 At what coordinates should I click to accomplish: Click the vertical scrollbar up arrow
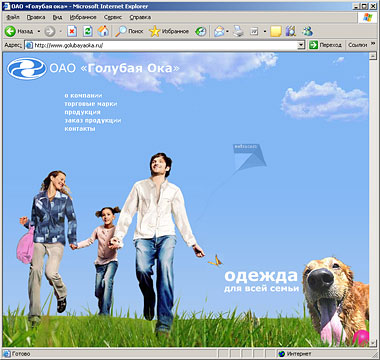(372, 56)
